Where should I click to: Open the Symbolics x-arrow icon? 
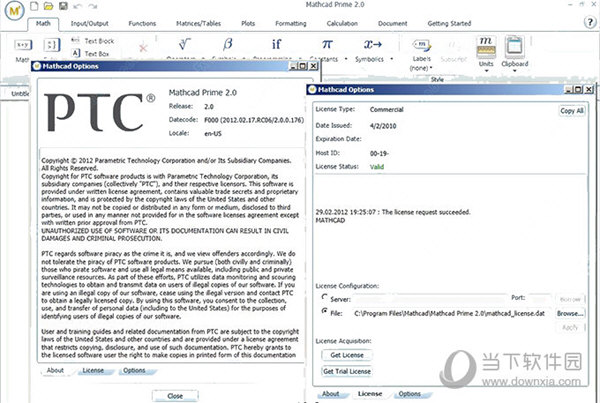click(373, 44)
